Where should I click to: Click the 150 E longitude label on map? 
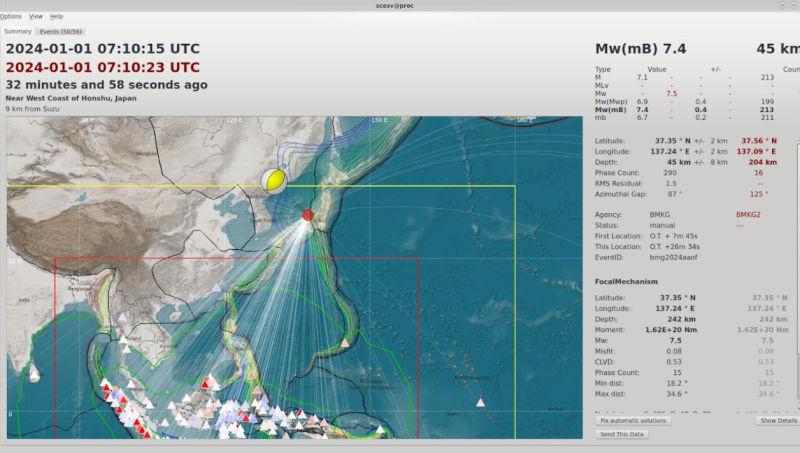(379, 120)
